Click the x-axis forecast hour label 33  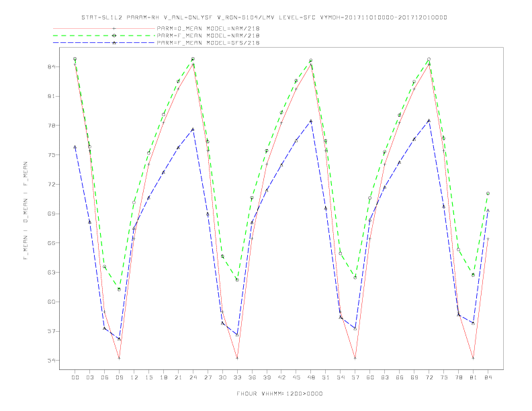[237, 377]
